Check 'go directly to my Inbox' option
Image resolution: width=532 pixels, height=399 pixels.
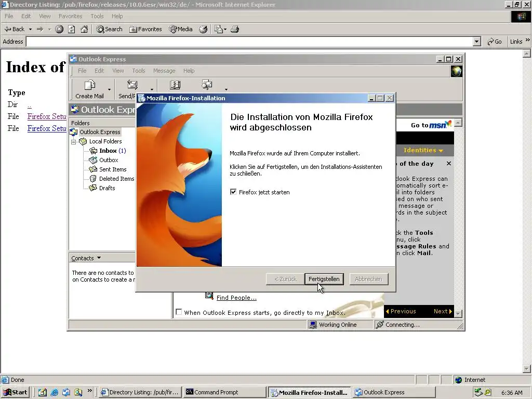[x=179, y=312]
